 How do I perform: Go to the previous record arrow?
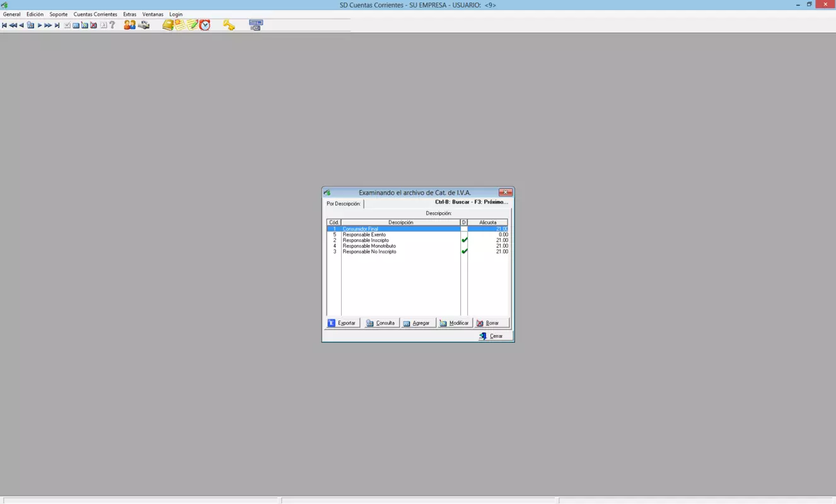[21, 25]
